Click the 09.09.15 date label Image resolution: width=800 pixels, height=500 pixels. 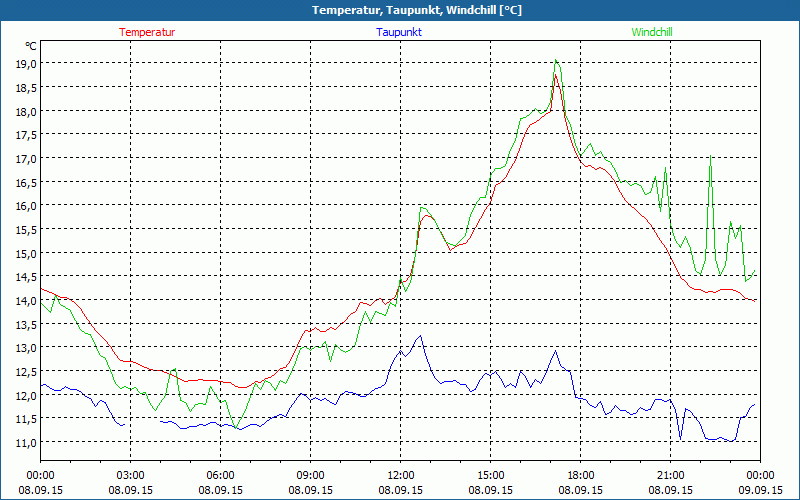click(x=760, y=490)
